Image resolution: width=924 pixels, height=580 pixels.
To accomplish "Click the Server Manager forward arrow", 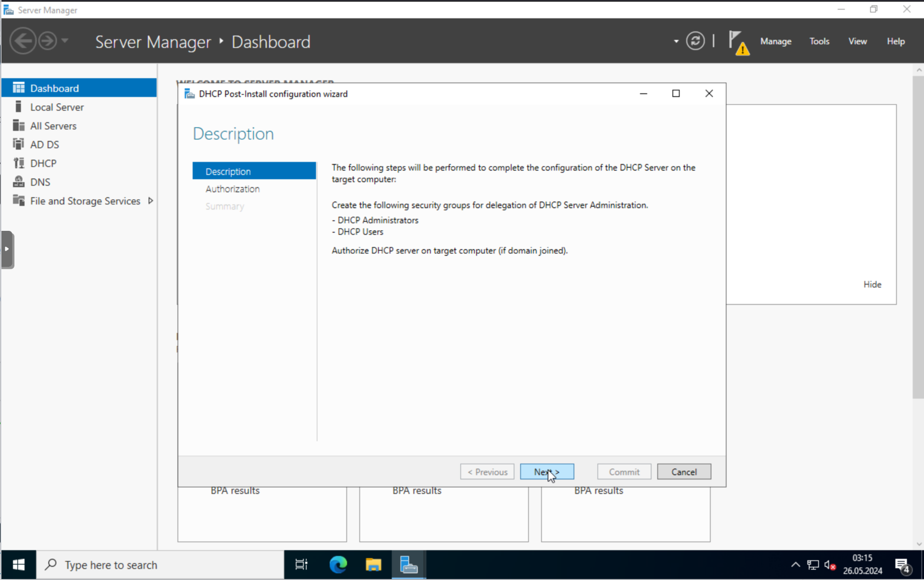I will point(47,41).
